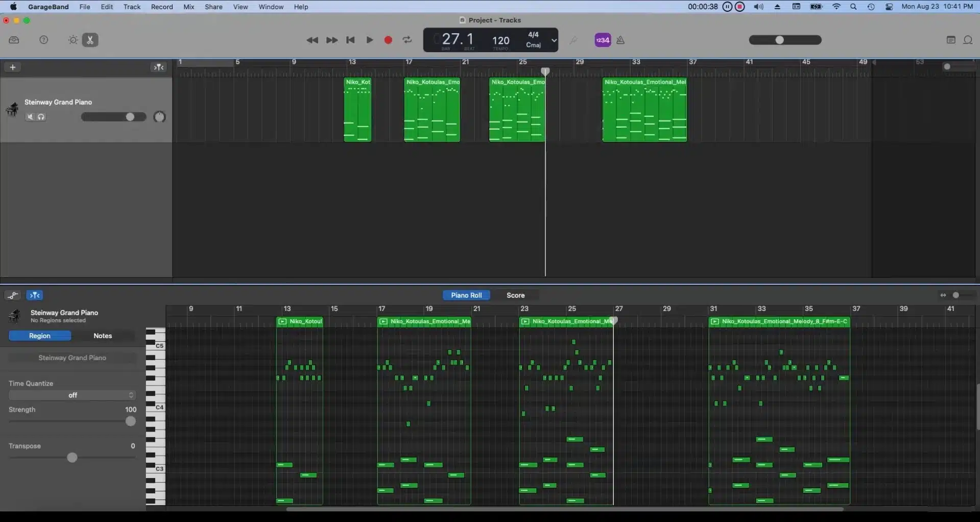Click the Fast Forward transport button
Image resolution: width=980 pixels, height=522 pixels.
click(331, 40)
